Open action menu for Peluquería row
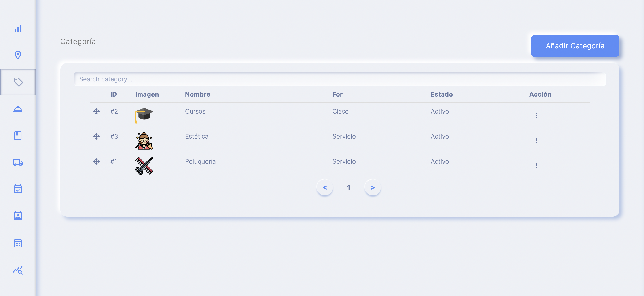The image size is (644, 296). point(536,165)
